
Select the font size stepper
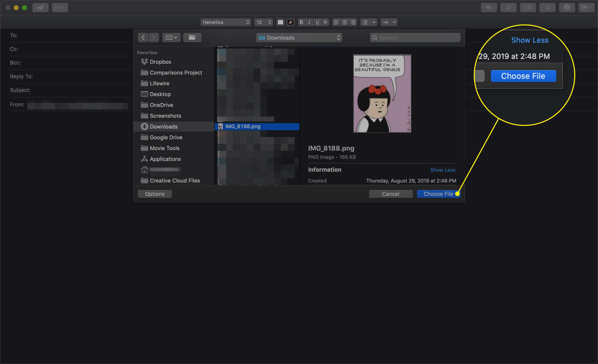[x=268, y=22]
